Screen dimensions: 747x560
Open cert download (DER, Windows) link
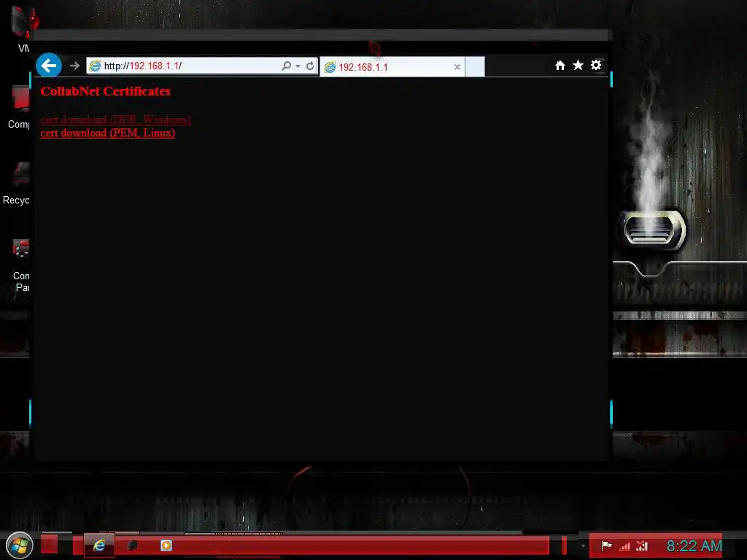pyautogui.click(x=116, y=120)
